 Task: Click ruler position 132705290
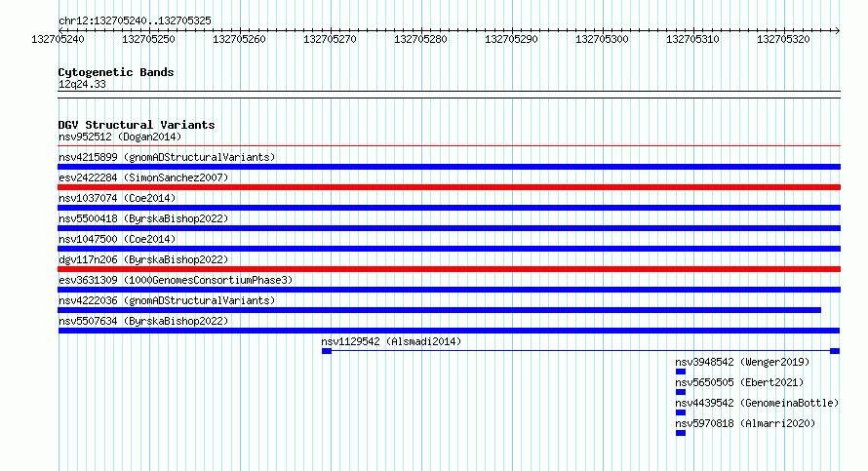click(x=511, y=39)
